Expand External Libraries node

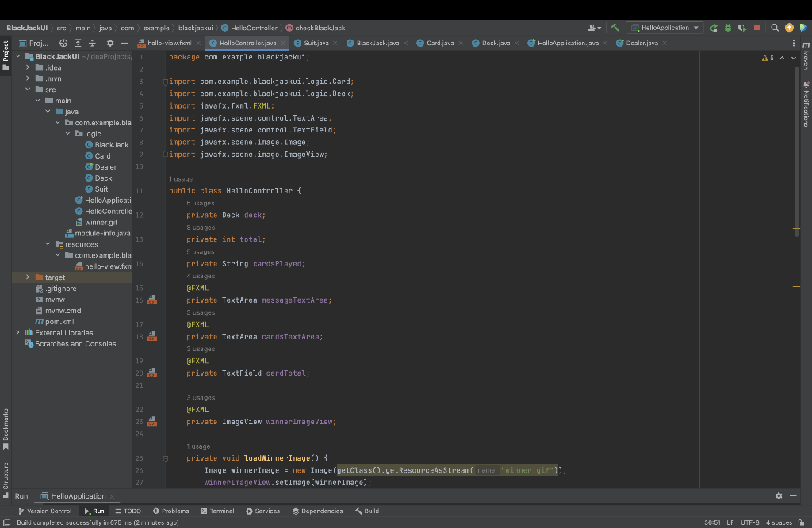click(18, 332)
